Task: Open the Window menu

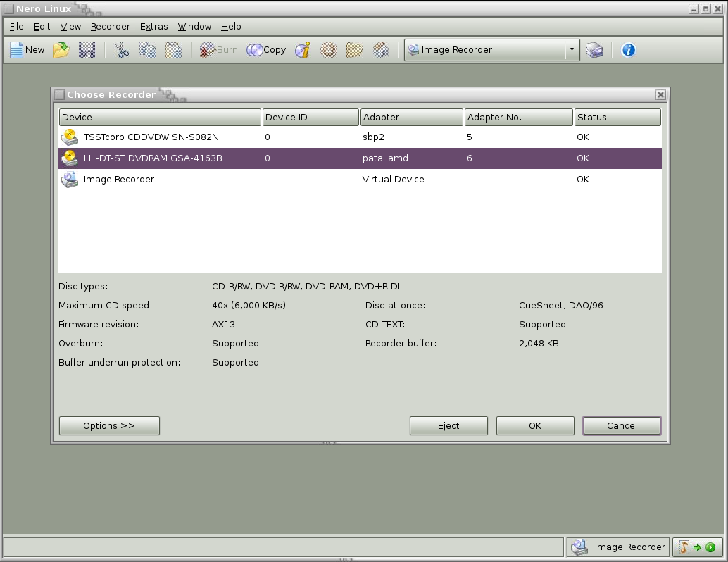Action: coord(194,27)
